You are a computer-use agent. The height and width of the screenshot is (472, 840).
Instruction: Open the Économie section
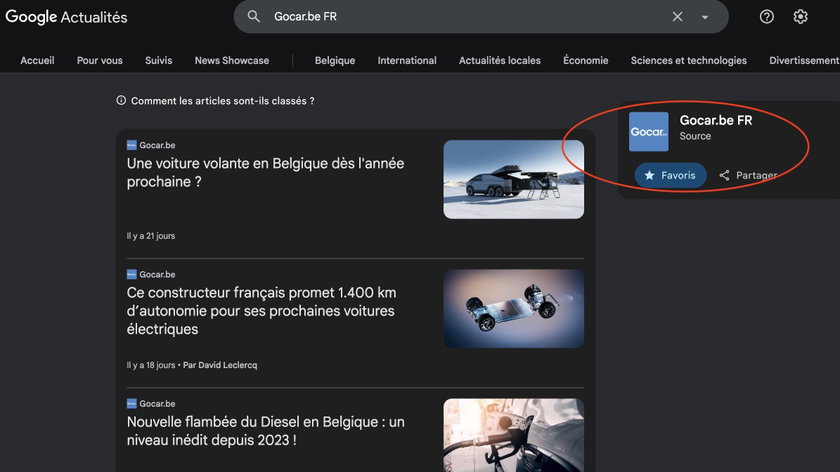click(x=586, y=61)
